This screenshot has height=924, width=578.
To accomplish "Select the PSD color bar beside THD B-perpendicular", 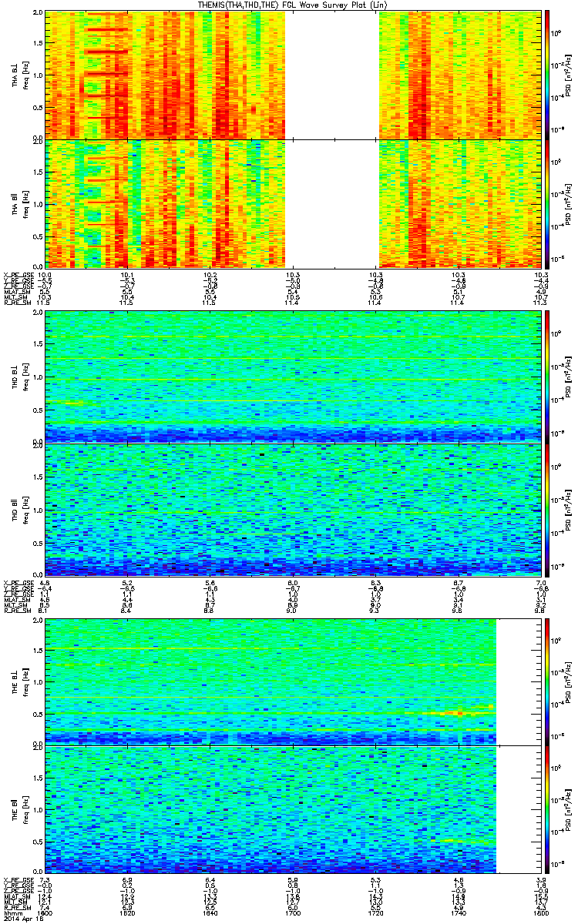I will [x=548, y=376].
